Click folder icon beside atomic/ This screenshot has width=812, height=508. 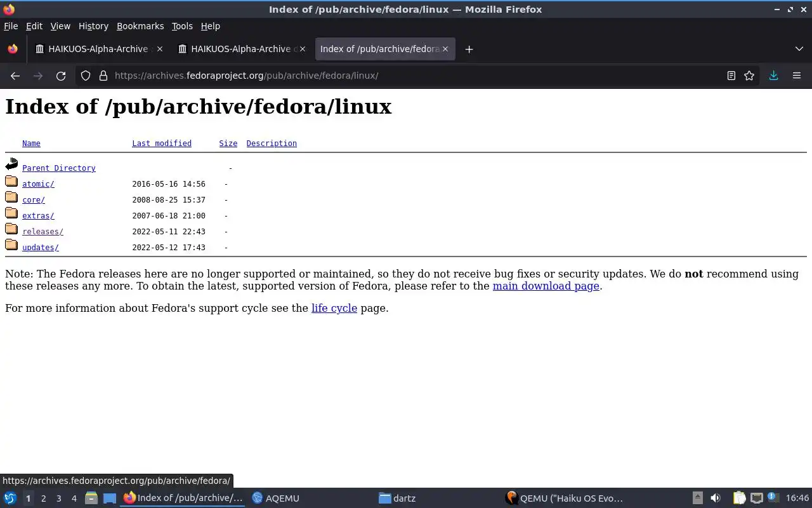pyautogui.click(x=11, y=182)
